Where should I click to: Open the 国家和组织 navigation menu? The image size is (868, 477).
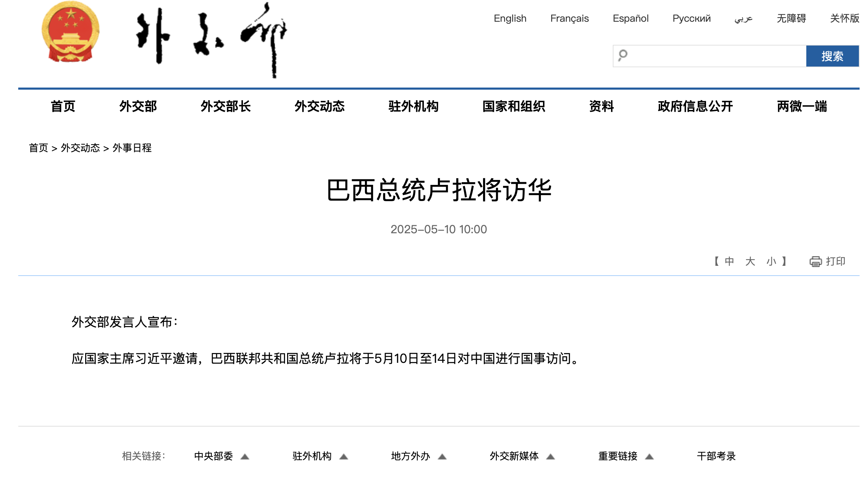[514, 106]
